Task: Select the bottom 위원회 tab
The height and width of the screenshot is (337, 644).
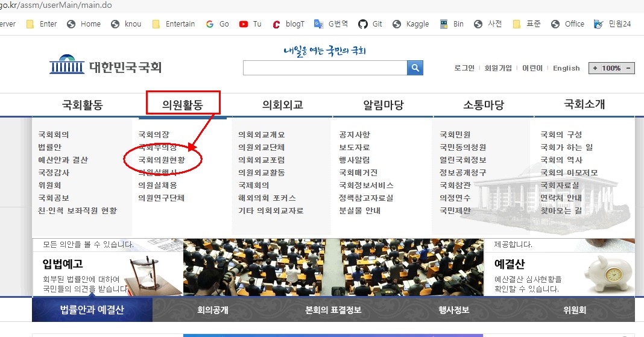Action: [574, 309]
